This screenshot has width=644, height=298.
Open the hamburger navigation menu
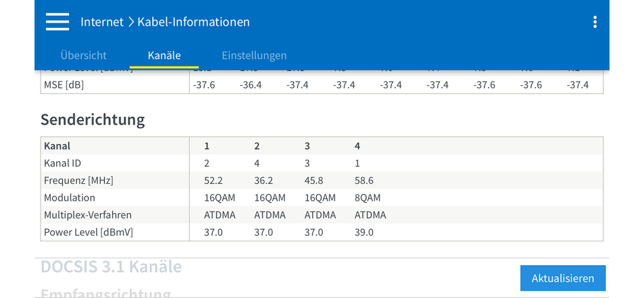(57, 22)
